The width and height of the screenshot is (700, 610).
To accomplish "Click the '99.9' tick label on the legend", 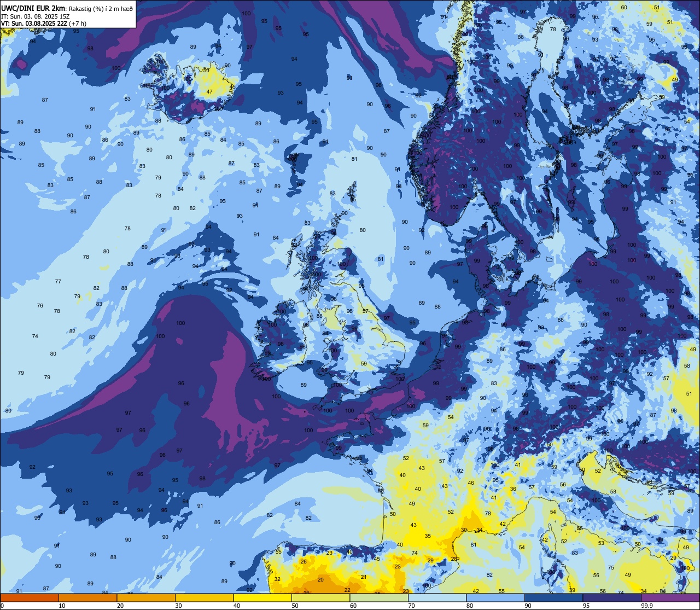I will [646, 606].
